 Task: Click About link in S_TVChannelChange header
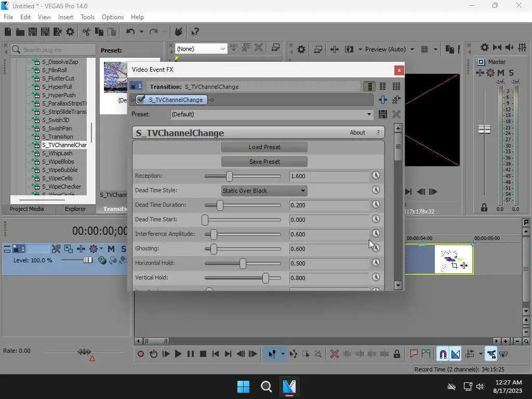[357, 132]
